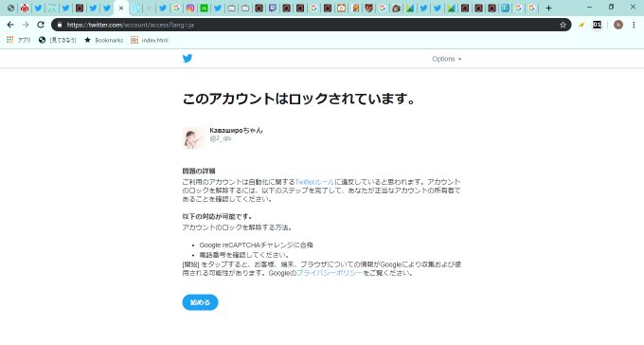
Task: Click the @2_qts handle text
Action: 220,138
